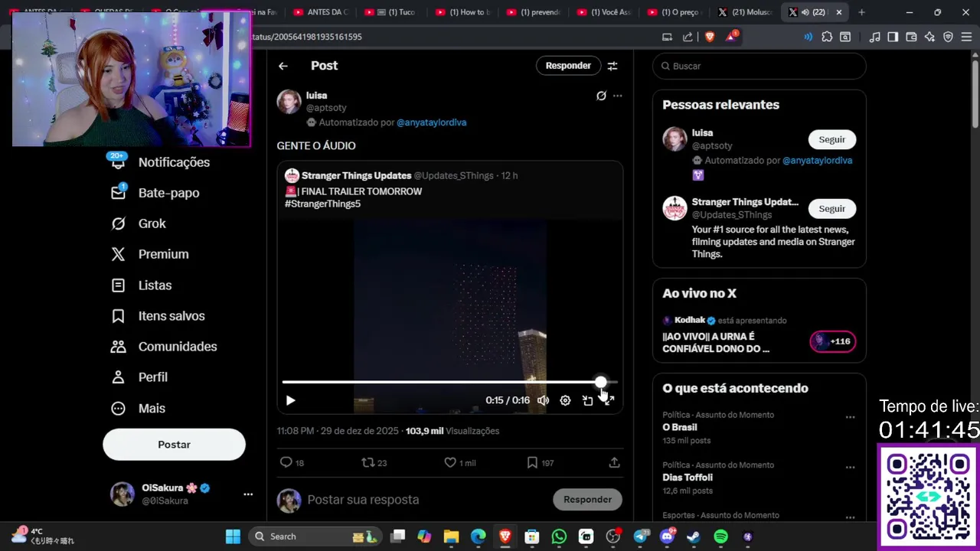Click luisa's avatar on the post
This screenshot has height=551, width=980.
click(x=289, y=102)
